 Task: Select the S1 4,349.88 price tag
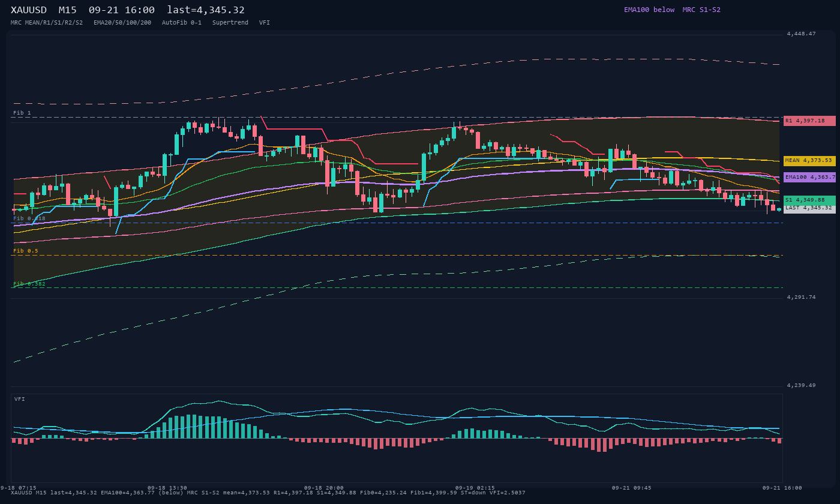click(809, 200)
